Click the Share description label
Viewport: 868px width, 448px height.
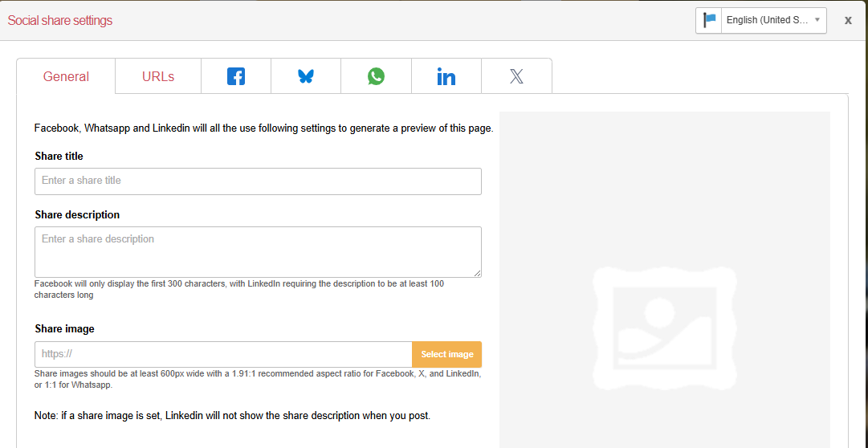coord(77,214)
